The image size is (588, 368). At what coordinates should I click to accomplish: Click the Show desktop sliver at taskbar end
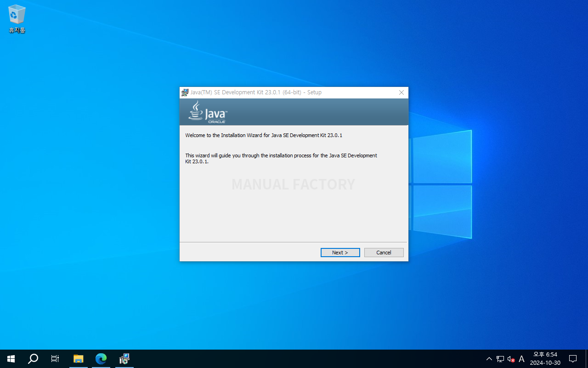pyautogui.click(x=587, y=359)
